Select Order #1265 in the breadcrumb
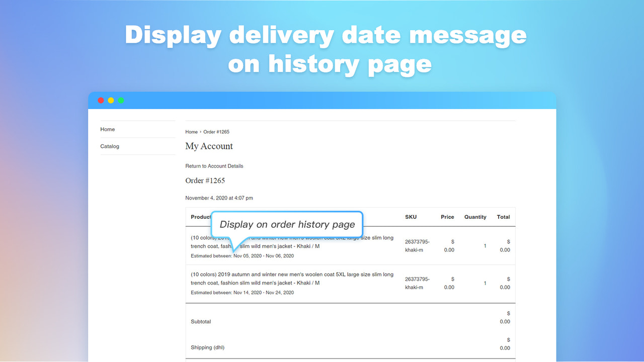The width and height of the screenshot is (644, 362). pyautogui.click(x=216, y=132)
